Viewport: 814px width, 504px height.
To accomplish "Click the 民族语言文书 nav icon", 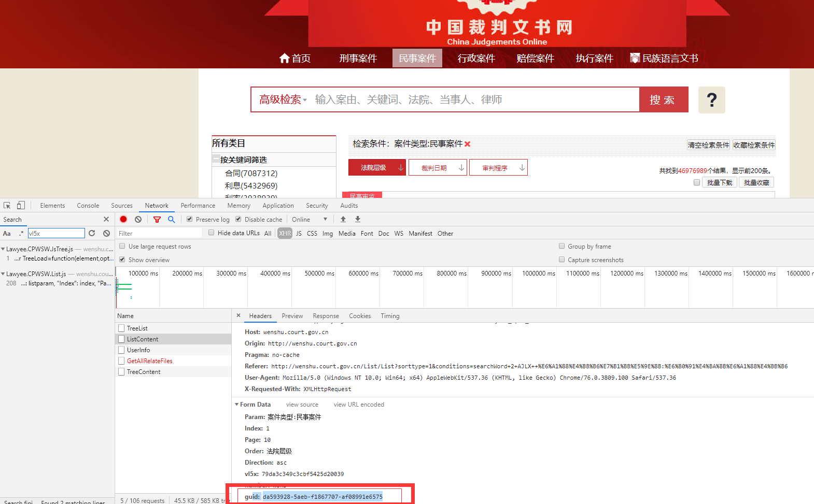I will pos(635,58).
